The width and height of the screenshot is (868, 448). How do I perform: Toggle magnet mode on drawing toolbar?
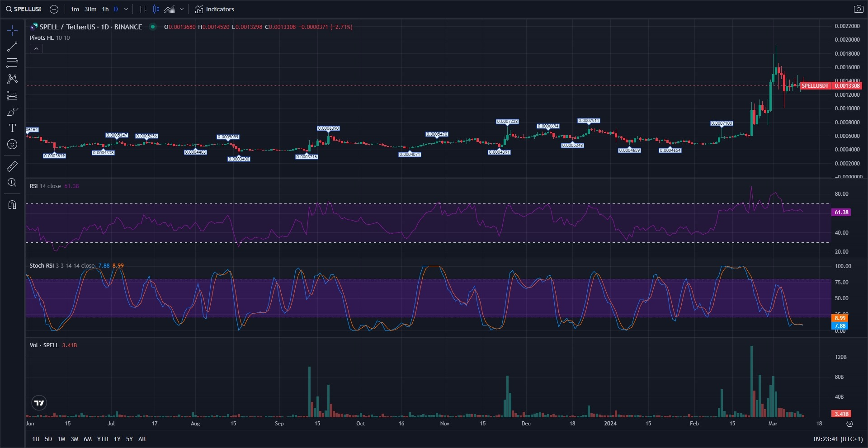tap(12, 205)
